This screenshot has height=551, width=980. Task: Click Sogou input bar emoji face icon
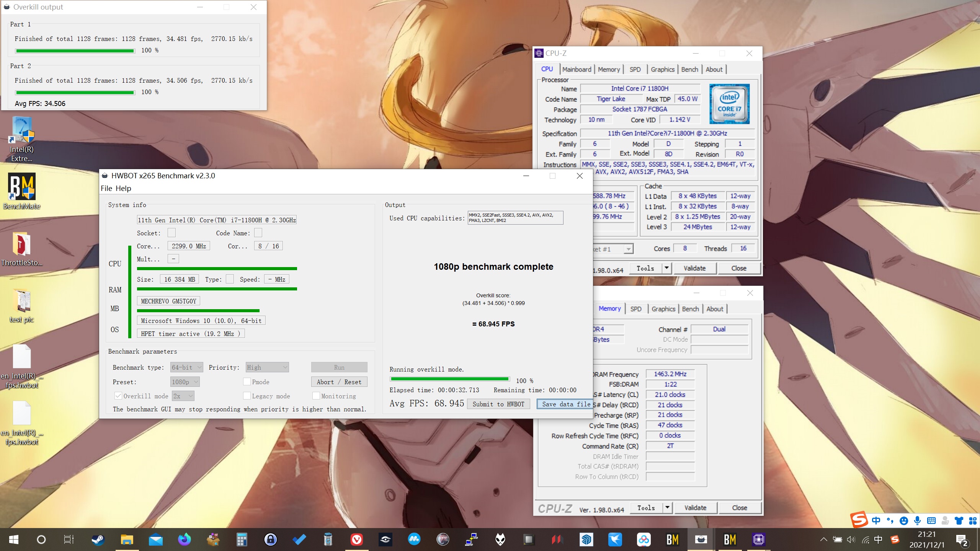click(x=904, y=520)
